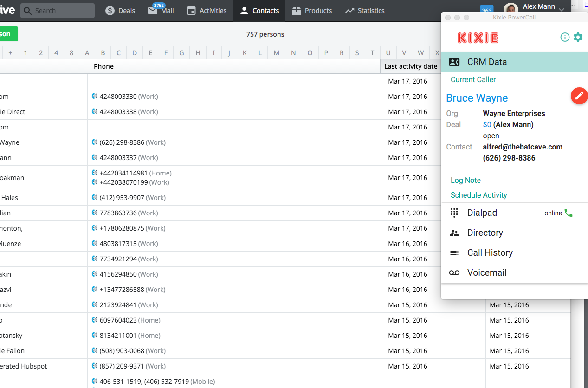Dial via icon beside 4248003337
The height and width of the screenshot is (388, 588).
[95, 158]
